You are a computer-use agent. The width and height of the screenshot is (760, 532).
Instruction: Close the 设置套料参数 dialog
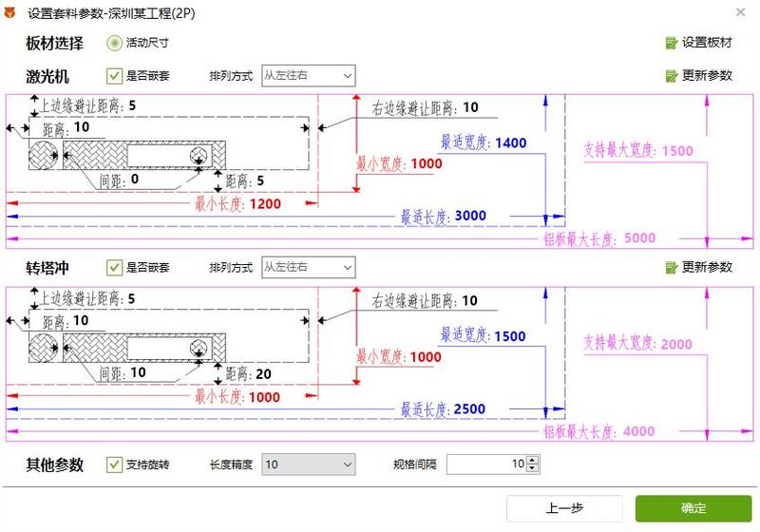(x=740, y=12)
